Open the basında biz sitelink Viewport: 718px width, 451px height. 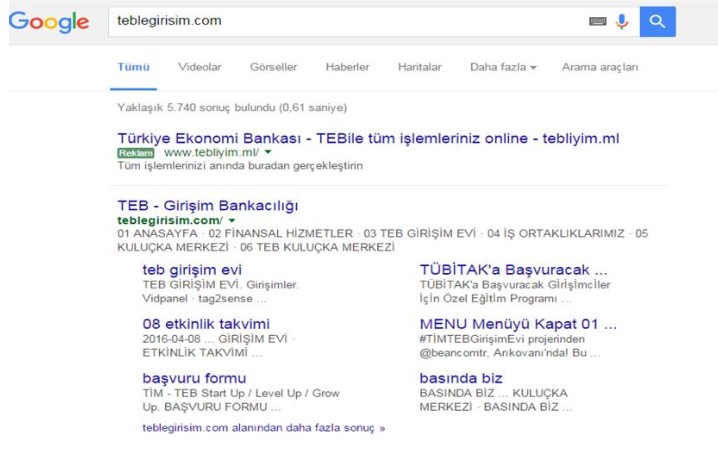coord(461,378)
